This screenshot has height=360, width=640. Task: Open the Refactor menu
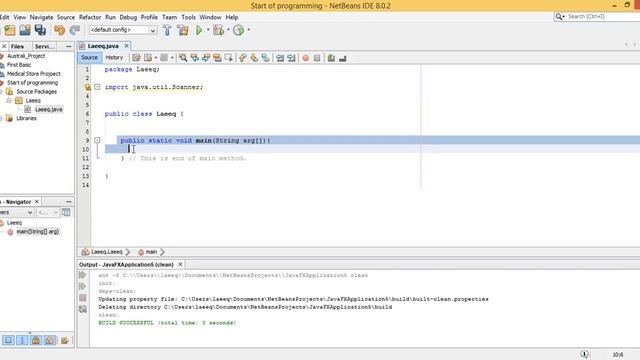coord(90,17)
